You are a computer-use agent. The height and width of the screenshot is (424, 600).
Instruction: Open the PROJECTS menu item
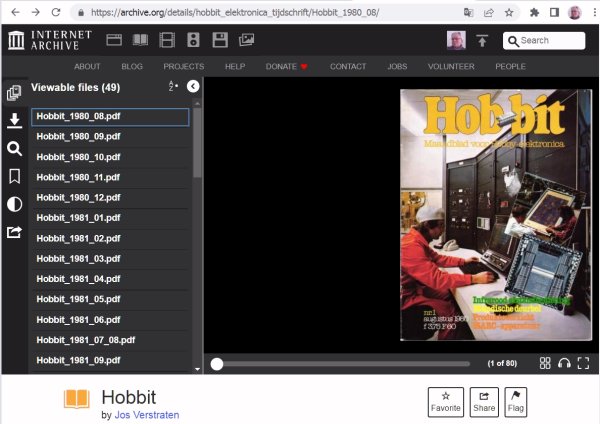pos(184,67)
